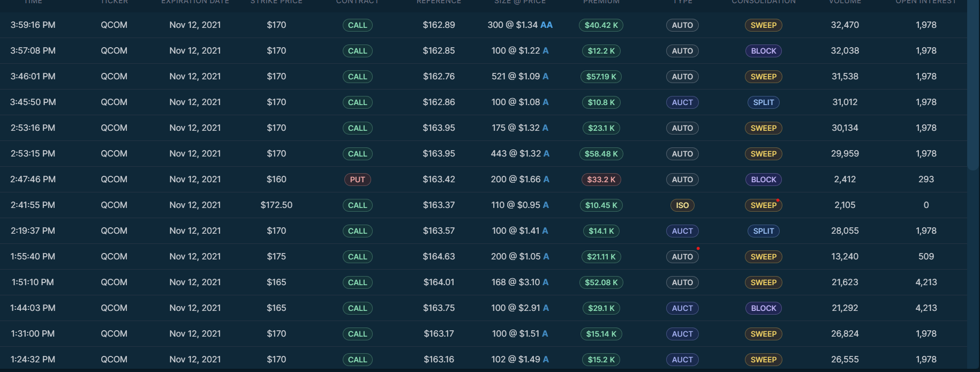Click the SPLIT badge in the 2:19:37 PM row
The image size is (980, 372).
click(x=763, y=231)
